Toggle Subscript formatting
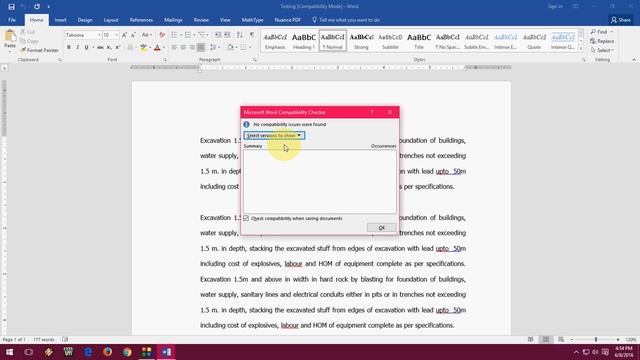The height and width of the screenshot is (360, 640). (109, 48)
